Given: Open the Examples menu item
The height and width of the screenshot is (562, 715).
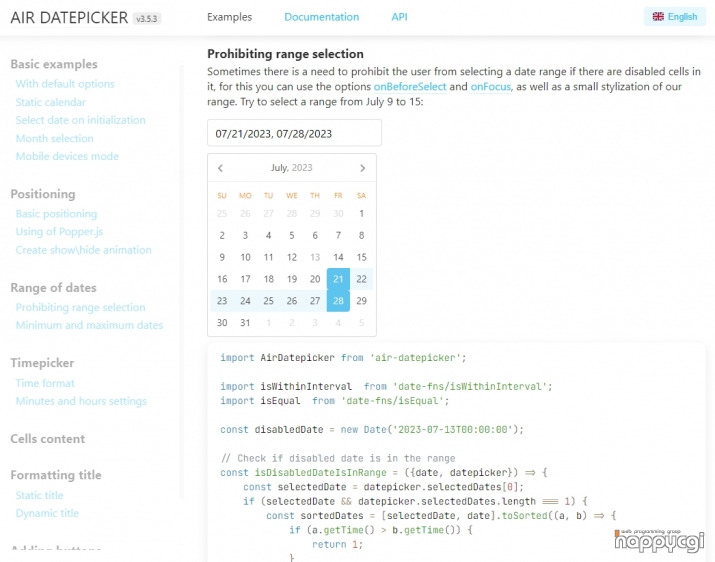Looking at the screenshot, I should [x=229, y=17].
